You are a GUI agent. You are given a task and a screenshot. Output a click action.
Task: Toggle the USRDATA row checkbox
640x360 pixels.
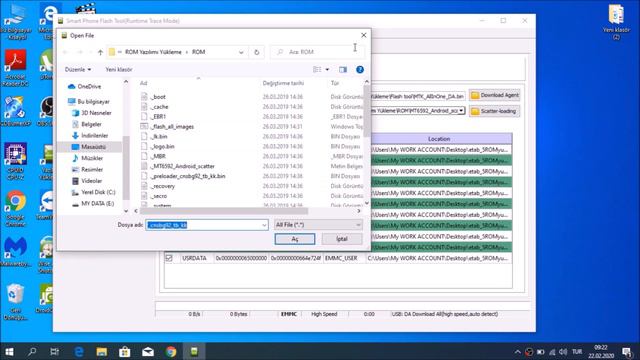tap(169, 258)
